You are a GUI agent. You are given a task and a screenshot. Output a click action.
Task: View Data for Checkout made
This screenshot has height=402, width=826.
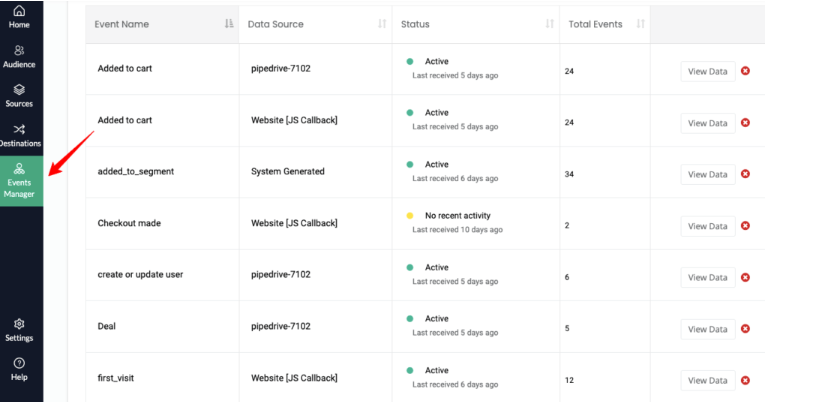pyautogui.click(x=707, y=226)
